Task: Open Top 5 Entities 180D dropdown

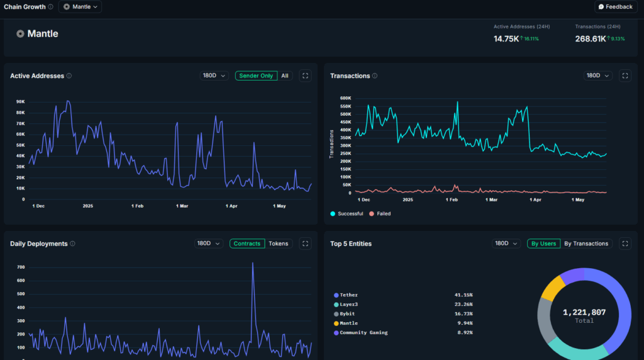Action: coord(506,244)
